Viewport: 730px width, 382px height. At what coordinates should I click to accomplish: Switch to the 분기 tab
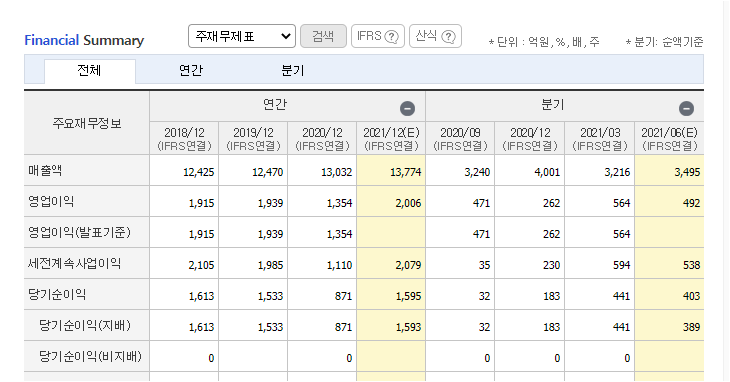point(292,71)
